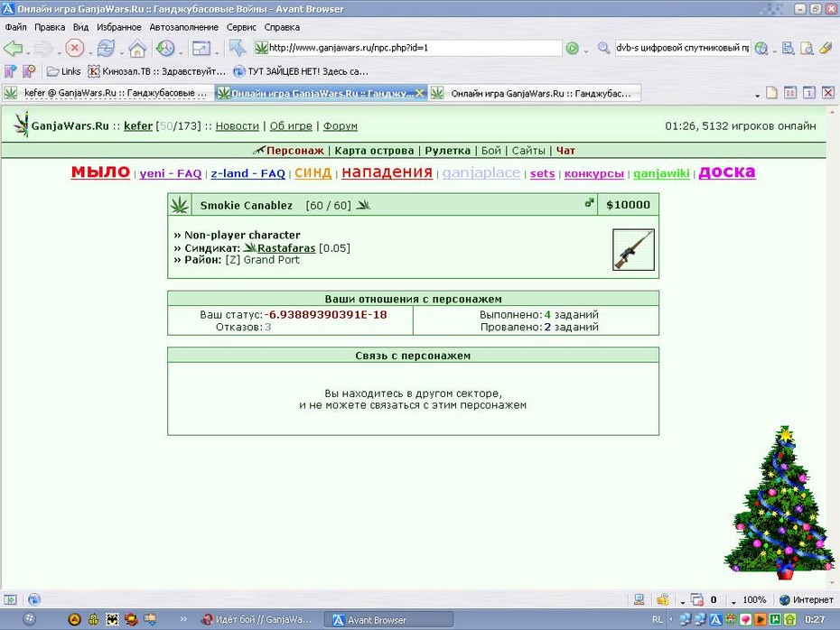840x630 pixels.
Task: Close the active tab with its X
Action: tap(419, 93)
